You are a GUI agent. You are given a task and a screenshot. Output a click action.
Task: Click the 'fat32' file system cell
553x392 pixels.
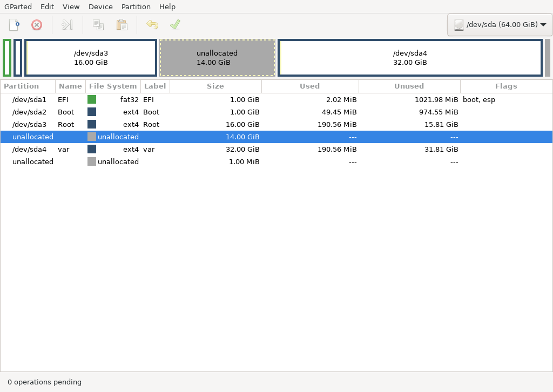click(130, 100)
